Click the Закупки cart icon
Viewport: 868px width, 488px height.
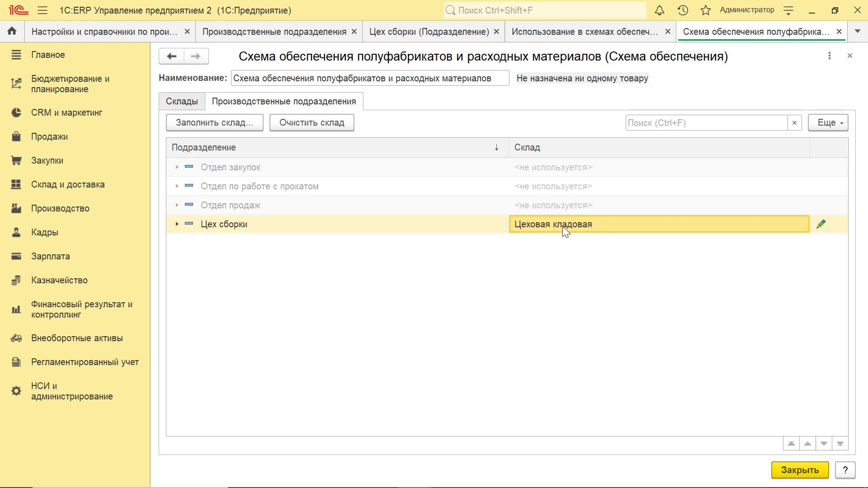[16, 160]
